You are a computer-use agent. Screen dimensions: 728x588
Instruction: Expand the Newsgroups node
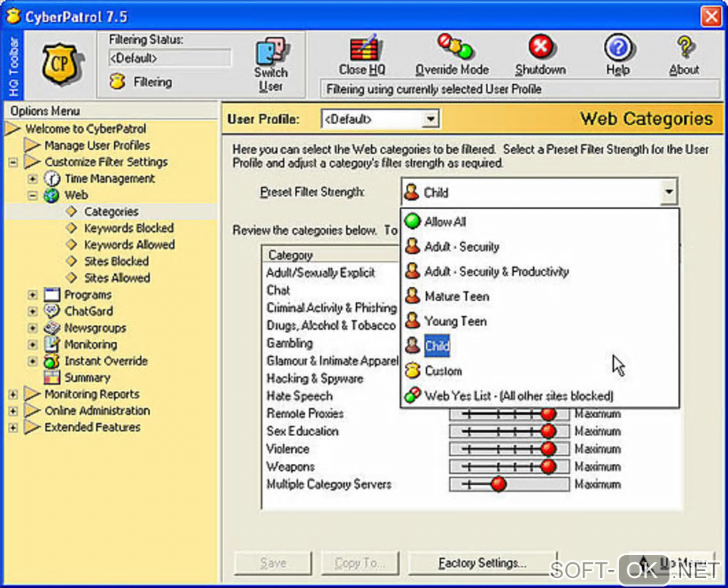click(x=33, y=328)
